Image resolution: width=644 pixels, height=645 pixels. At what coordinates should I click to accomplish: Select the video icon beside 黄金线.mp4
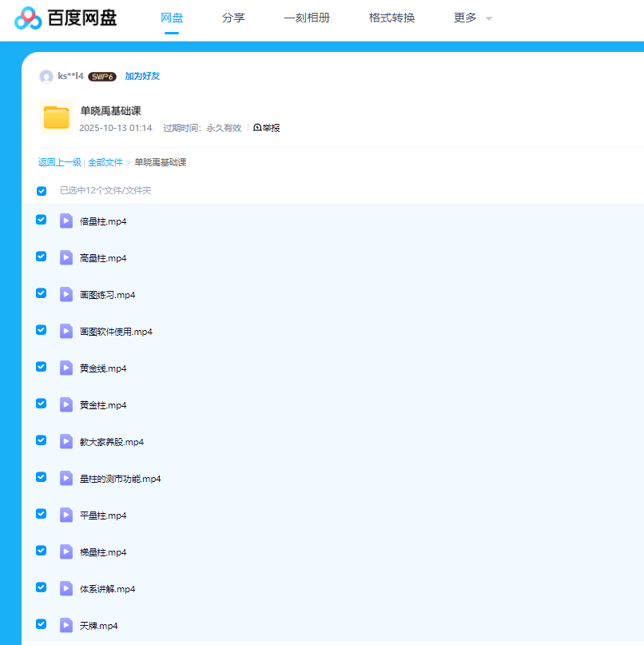click(x=66, y=368)
